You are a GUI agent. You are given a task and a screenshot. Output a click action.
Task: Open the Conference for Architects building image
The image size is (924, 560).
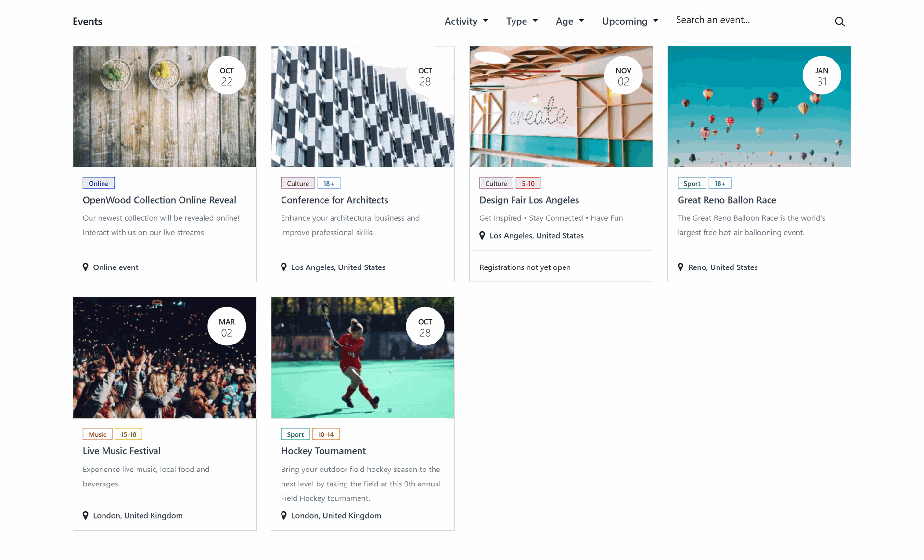click(363, 107)
